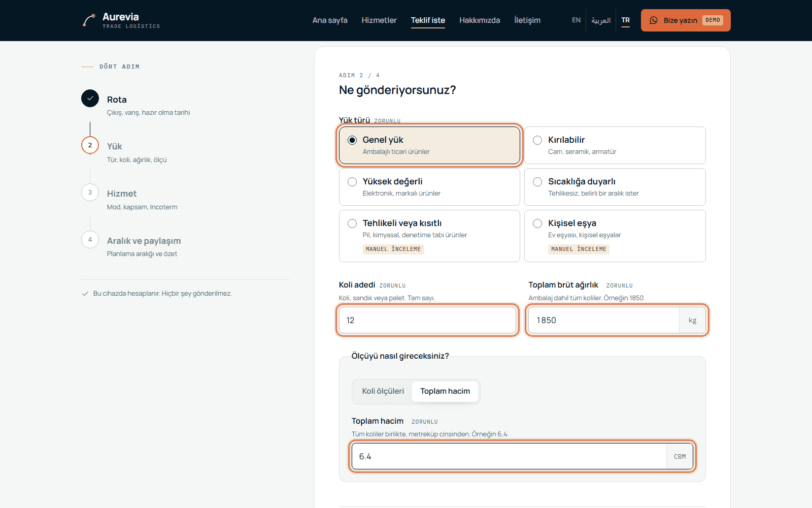
Task: Select the TR language option
Action: click(x=626, y=20)
